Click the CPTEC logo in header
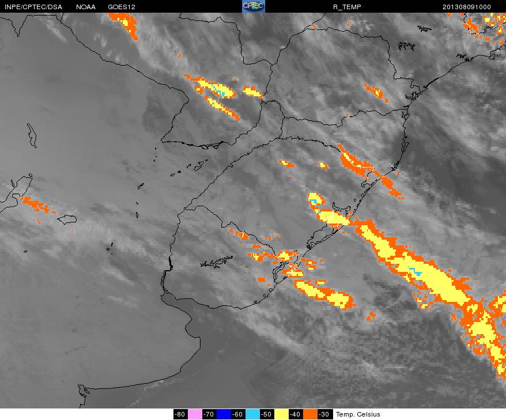Viewport: 506px width, 420px height. (x=254, y=6)
